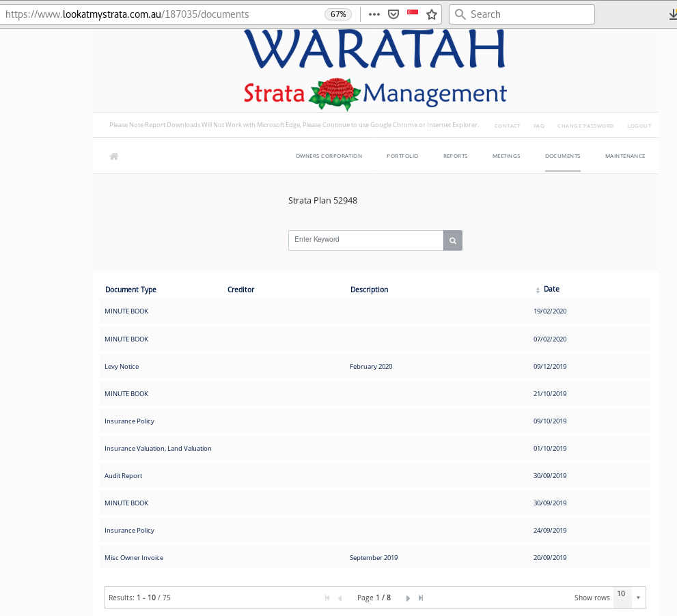Click the Waratah Strata Management logo
The width and height of the screenshot is (677, 616).
(375, 70)
